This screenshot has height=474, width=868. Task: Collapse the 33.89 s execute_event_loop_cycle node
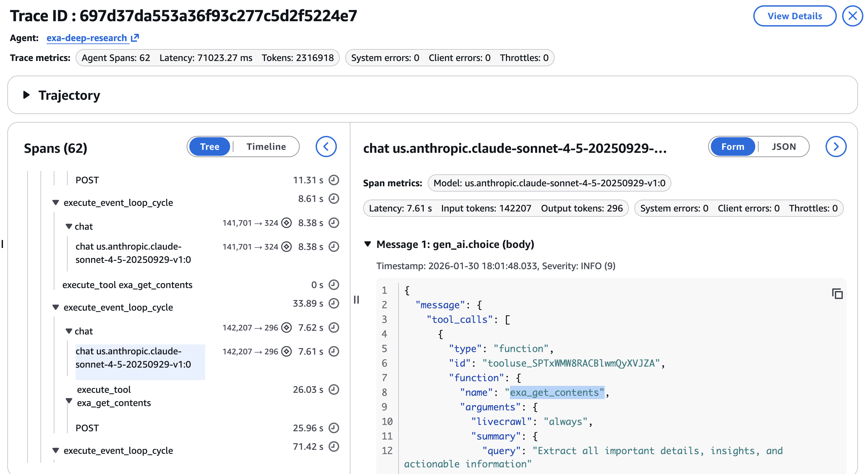(x=56, y=307)
